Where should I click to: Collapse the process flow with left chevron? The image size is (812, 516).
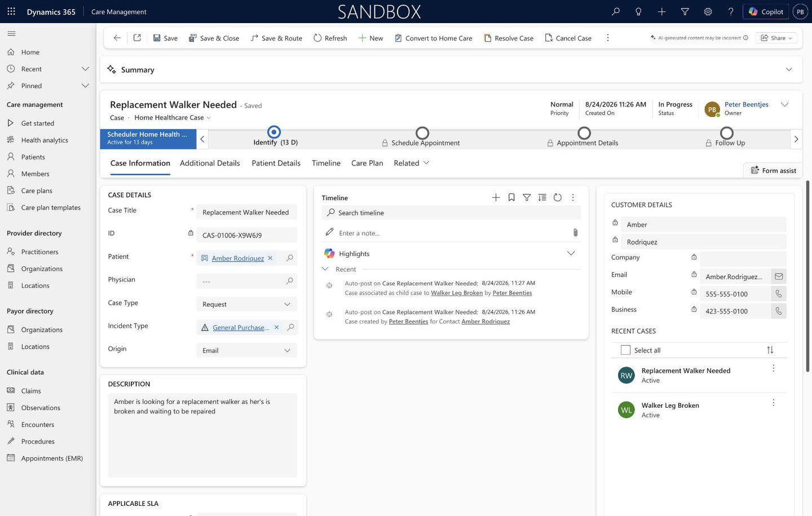[202, 139]
